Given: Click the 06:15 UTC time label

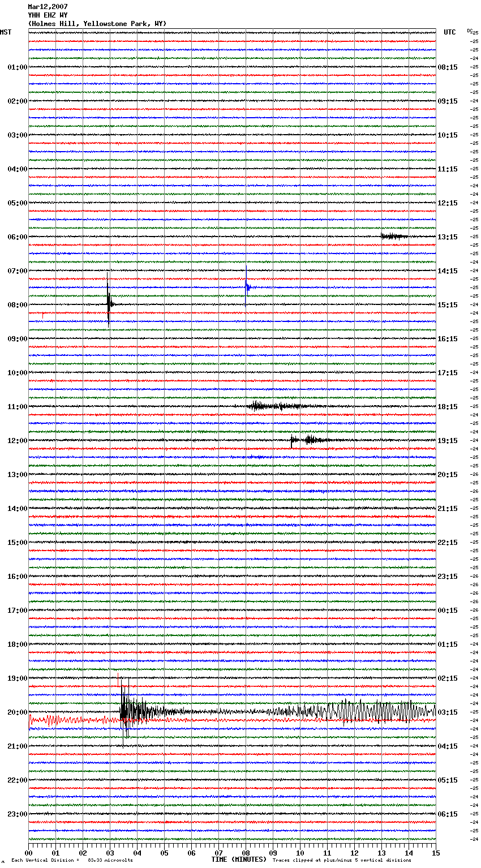Looking at the screenshot, I should click(x=448, y=814).
